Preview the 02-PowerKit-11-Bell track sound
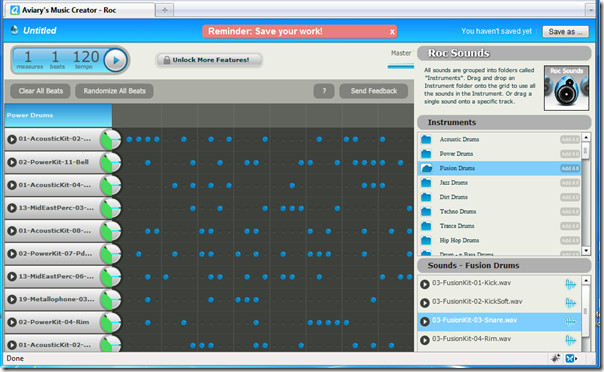This screenshot has width=604, height=372. pos(12,162)
